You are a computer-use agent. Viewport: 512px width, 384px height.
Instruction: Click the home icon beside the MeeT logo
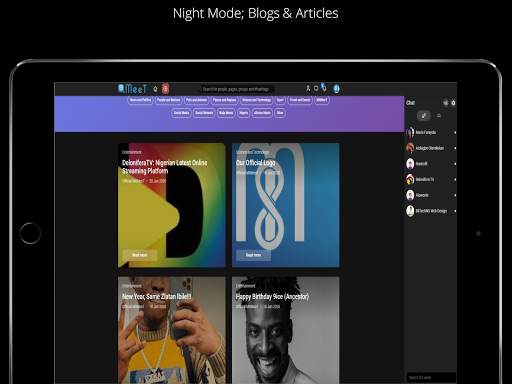tap(155, 89)
